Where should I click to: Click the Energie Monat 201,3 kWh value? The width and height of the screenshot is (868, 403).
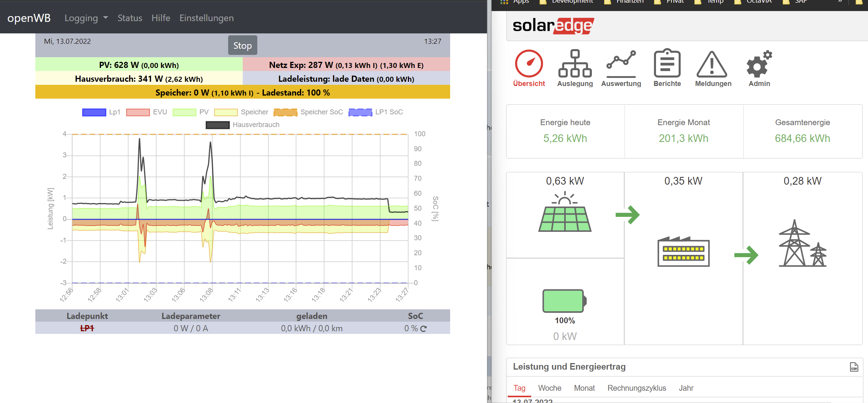[x=684, y=138]
